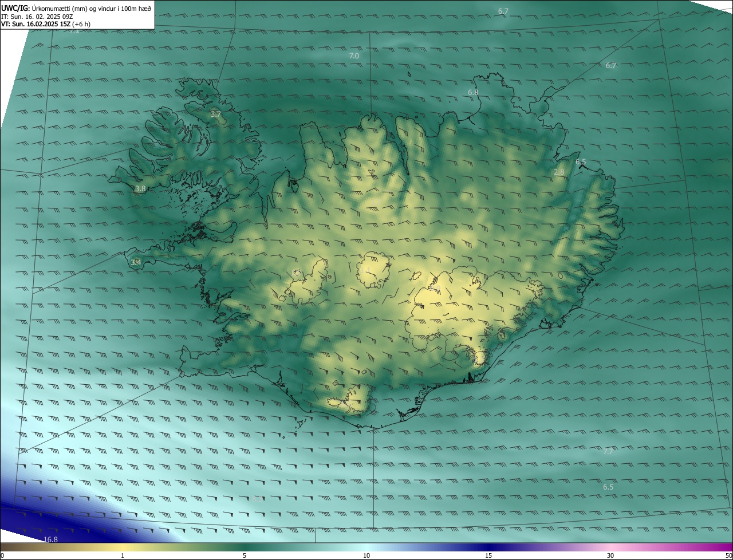Click the 1.1 value inside the central glacier outline
The height and width of the screenshot is (560, 733).
366,269
